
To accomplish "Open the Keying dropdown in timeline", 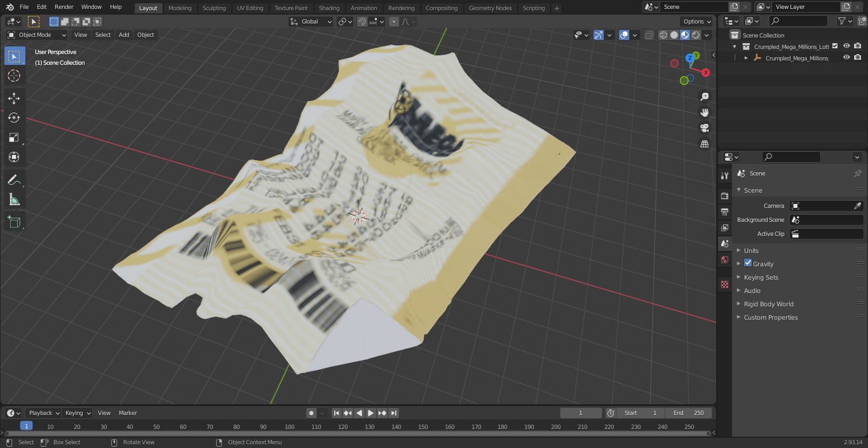I will (78, 413).
